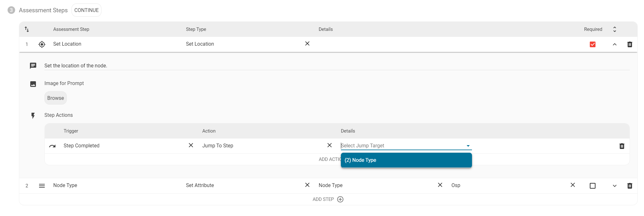Clear the Step Completed trigger
This screenshot has width=644, height=216.
point(191,145)
